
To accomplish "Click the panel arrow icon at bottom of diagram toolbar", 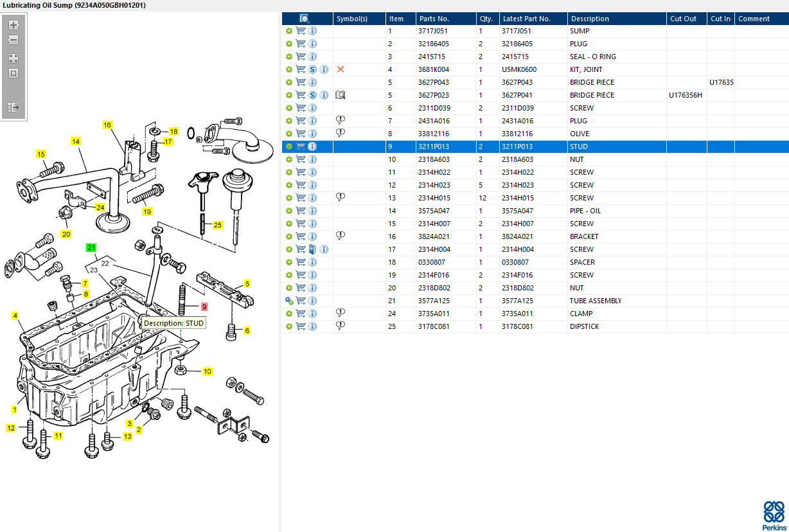I will click(13, 107).
